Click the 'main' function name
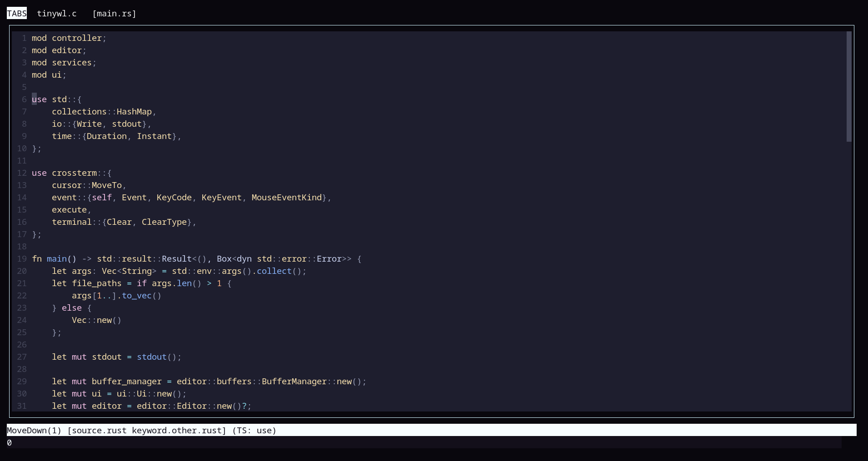Image resolution: width=868 pixels, height=461 pixels. click(x=57, y=259)
